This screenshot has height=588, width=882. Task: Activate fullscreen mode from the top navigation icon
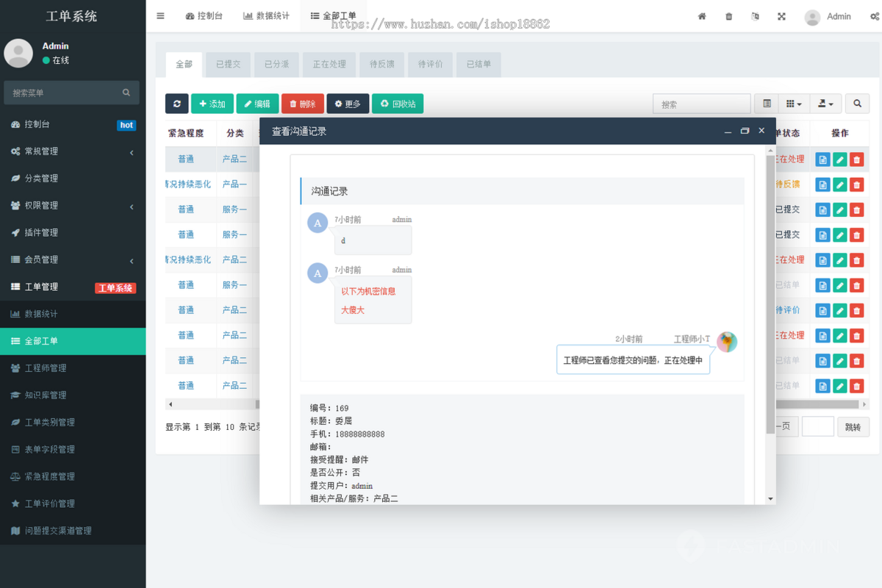click(x=781, y=15)
